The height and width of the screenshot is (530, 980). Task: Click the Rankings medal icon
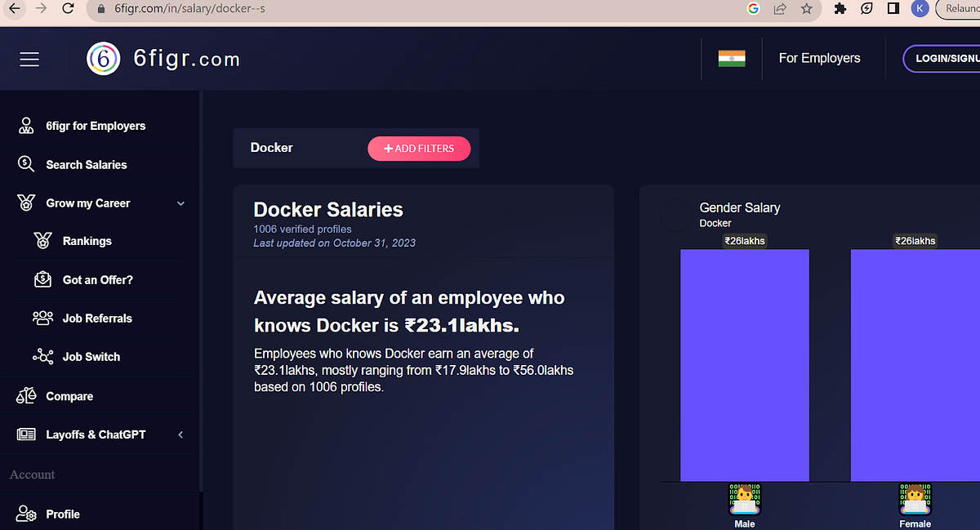pyautogui.click(x=42, y=241)
